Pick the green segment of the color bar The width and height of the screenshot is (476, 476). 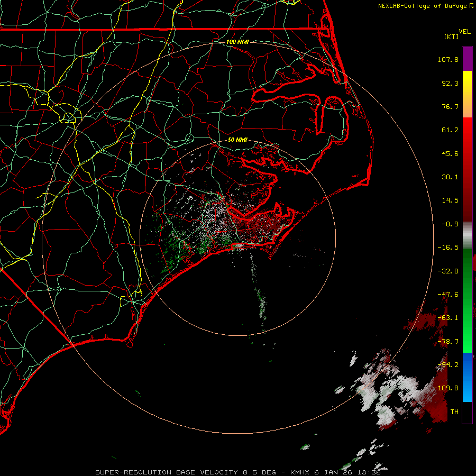[x=467, y=300]
